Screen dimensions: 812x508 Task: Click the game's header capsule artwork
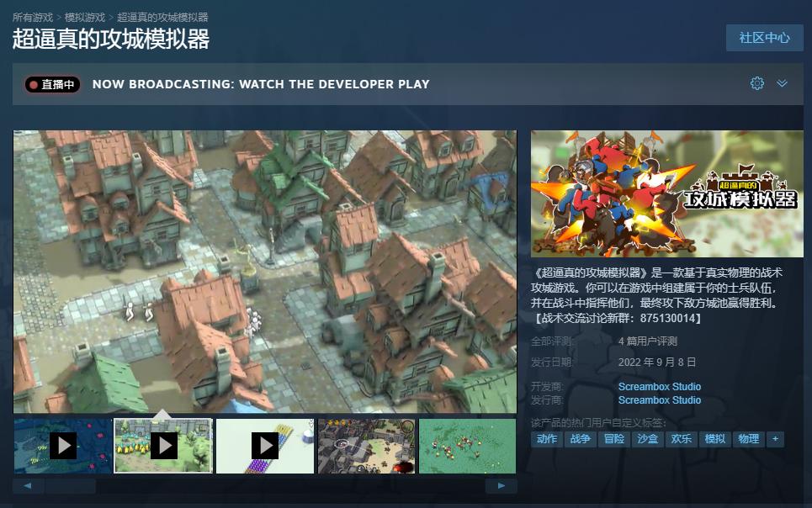(x=666, y=193)
